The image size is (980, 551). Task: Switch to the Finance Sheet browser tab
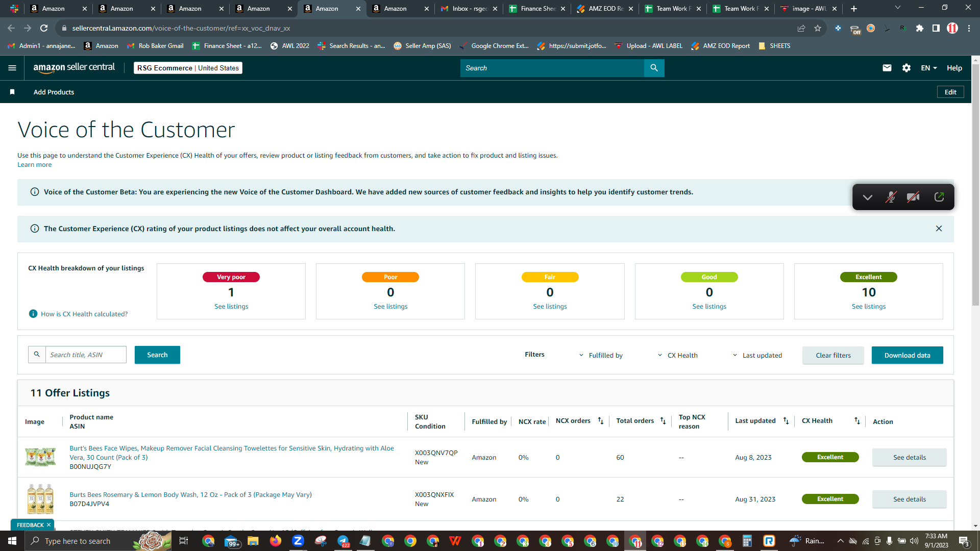pos(537,9)
